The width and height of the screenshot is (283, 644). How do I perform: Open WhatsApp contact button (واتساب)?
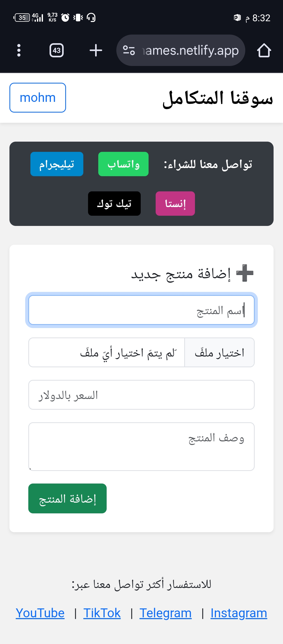coord(123,164)
